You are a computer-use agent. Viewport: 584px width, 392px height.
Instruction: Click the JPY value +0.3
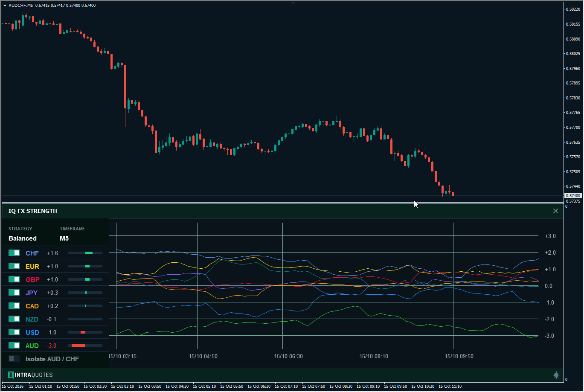pos(52,293)
